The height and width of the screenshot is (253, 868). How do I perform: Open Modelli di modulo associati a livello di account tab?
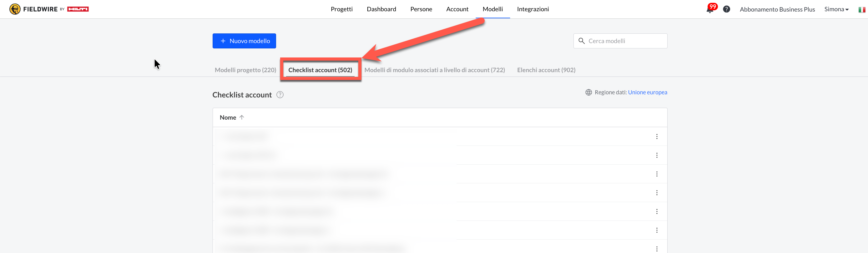pyautogui.click(x=434, y=70)
